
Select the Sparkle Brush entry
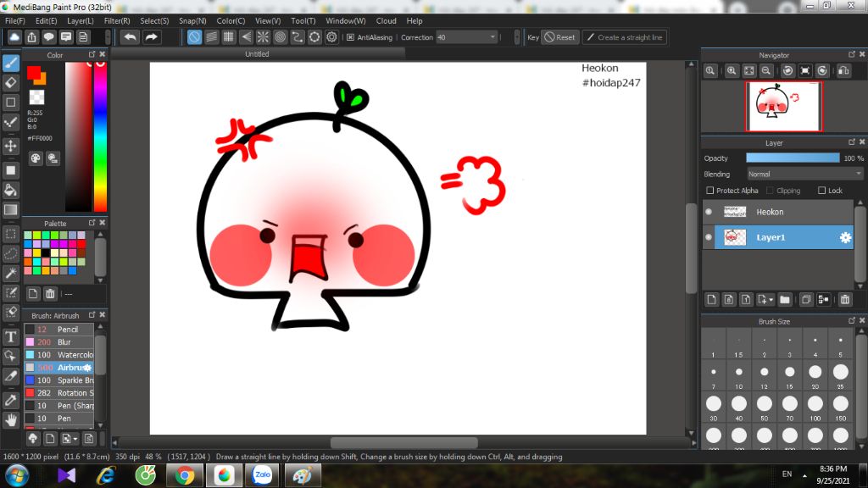point(58,380)
